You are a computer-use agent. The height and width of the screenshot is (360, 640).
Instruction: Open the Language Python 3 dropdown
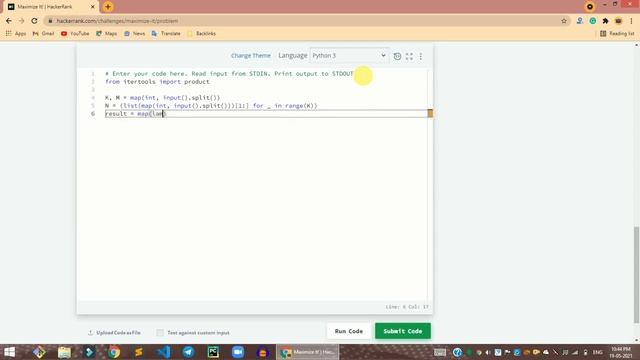click(349, 56)
